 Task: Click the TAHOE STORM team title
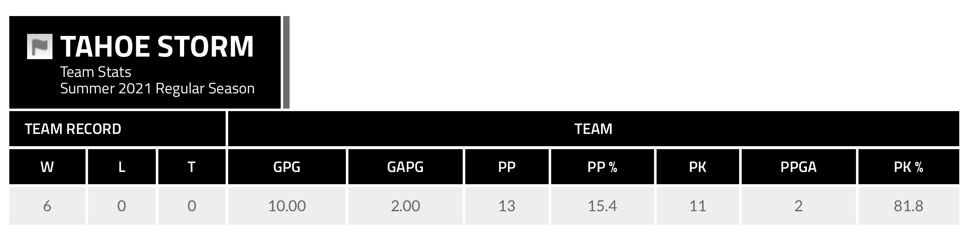157,46
